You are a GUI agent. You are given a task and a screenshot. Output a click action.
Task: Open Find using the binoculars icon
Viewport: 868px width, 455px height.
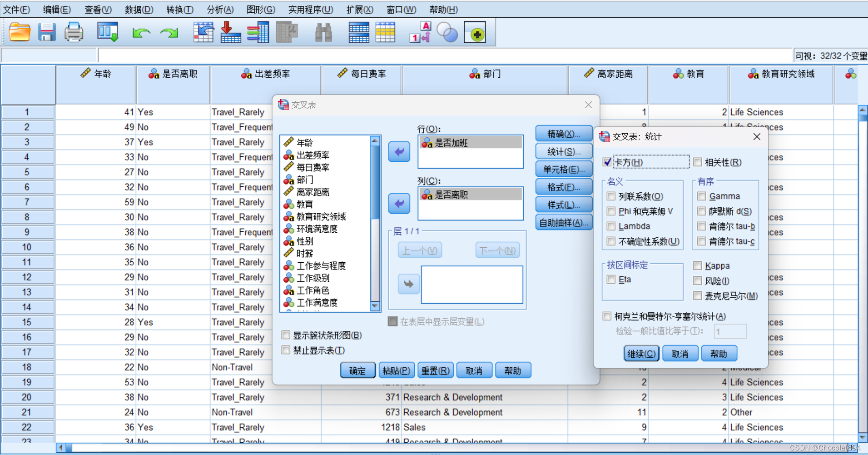point(323,32)
